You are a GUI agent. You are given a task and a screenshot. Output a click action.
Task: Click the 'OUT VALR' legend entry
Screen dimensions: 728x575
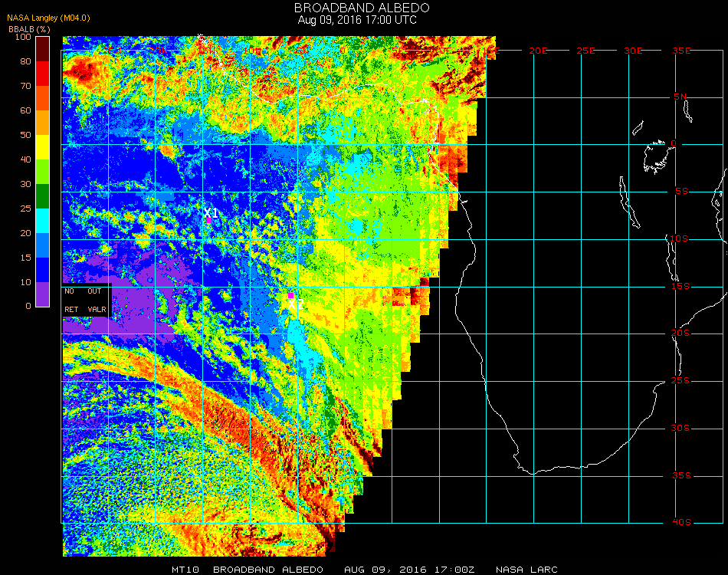97,300
